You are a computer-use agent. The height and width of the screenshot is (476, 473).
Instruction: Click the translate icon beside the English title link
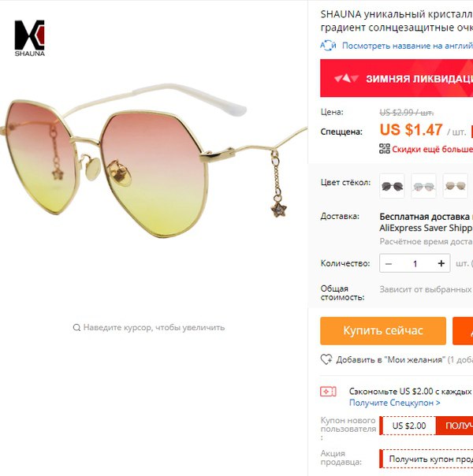[328, 46]
